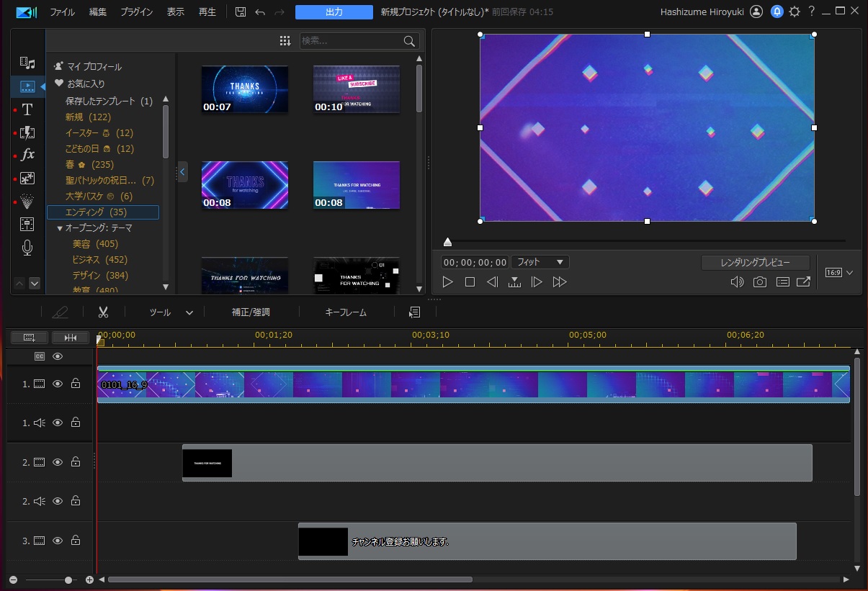Adjust preview volume speaker icon
The image size is (868, 591).
pyautogui.click(x=737, y=282)
